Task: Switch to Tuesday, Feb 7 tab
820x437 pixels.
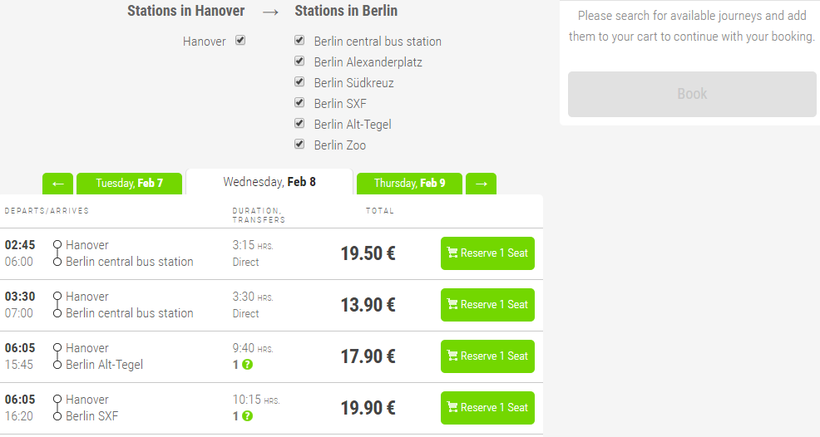Action: [x=128, y=184]
